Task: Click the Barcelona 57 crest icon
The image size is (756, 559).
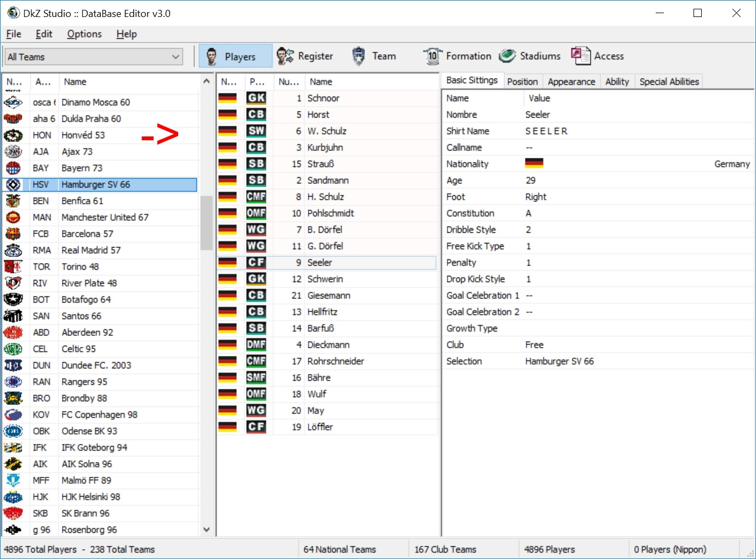Action: (13, 234)
